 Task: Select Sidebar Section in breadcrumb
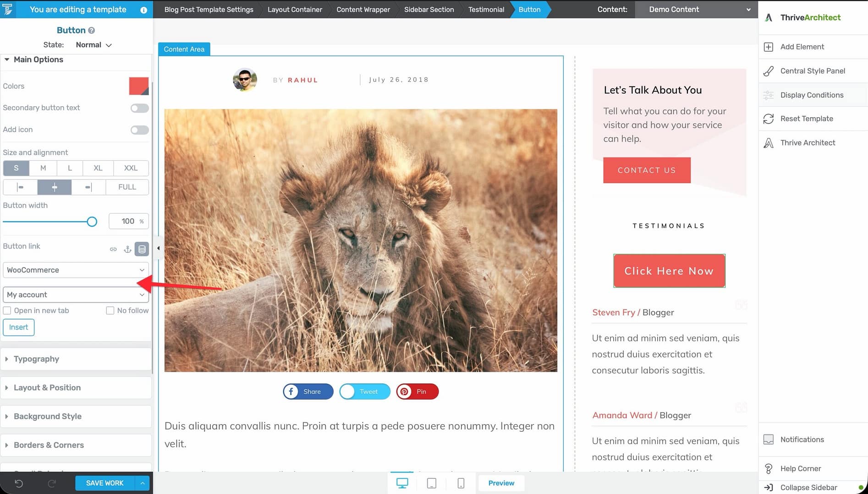tap(429, 9)
